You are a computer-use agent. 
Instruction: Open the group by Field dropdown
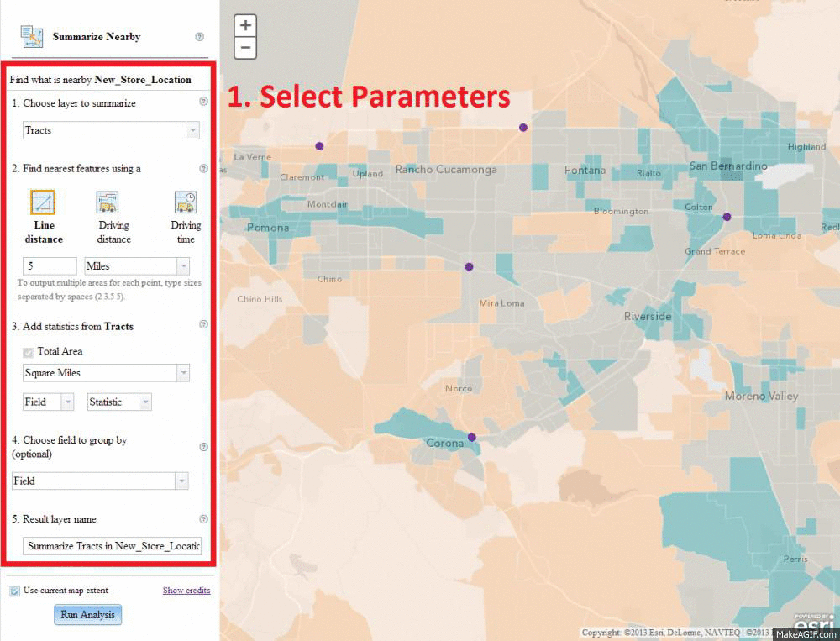pos(100,481)
